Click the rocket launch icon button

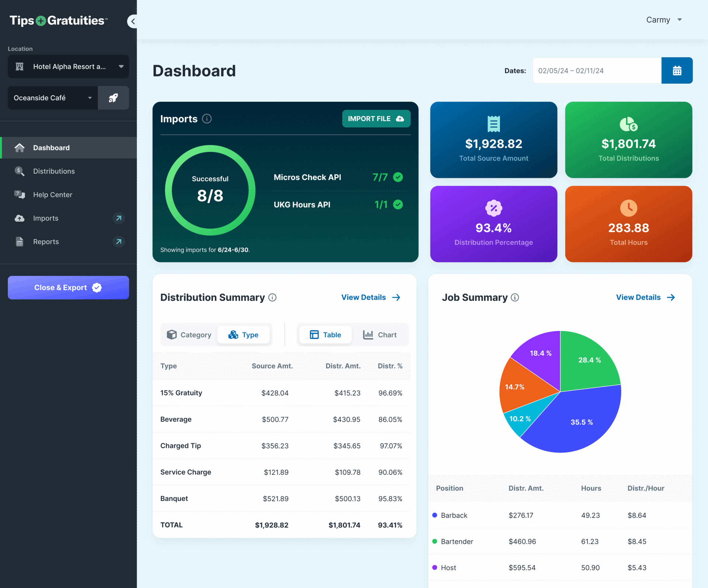coord(113,98)
